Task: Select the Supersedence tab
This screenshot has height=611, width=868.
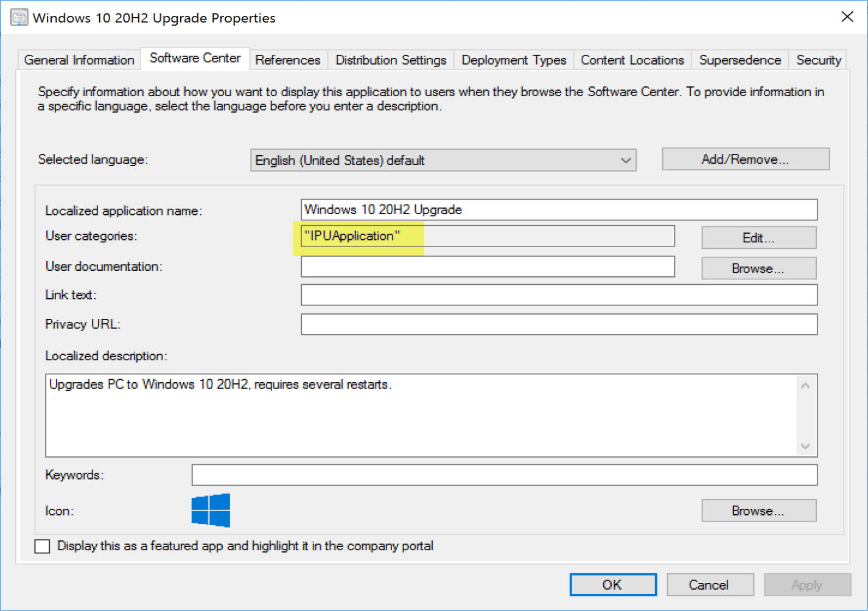Action: point(740,60)
